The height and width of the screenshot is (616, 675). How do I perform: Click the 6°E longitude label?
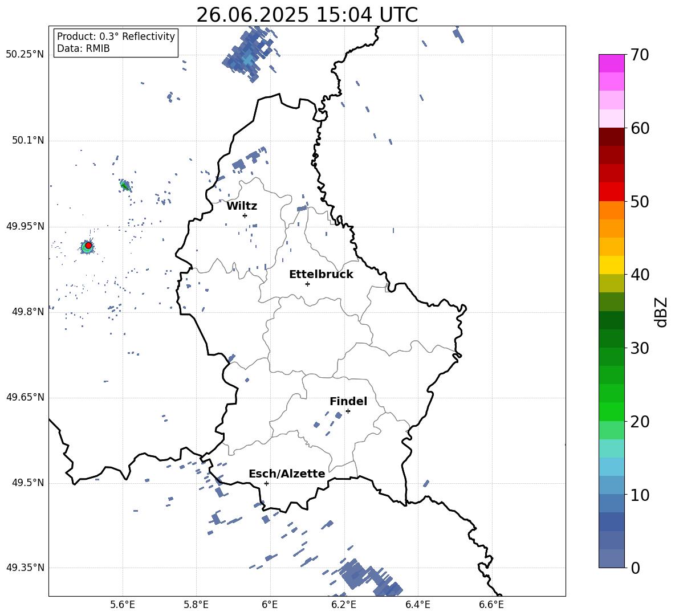[270, 605]
